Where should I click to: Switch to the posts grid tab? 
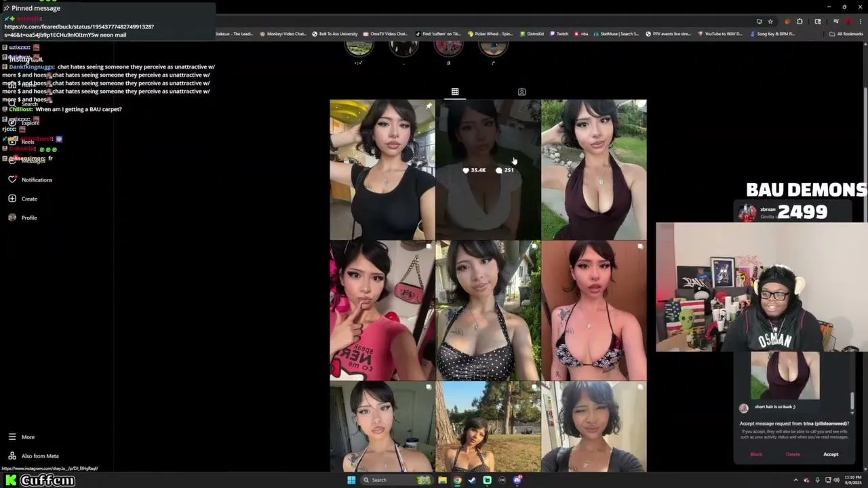coord(455,91)
